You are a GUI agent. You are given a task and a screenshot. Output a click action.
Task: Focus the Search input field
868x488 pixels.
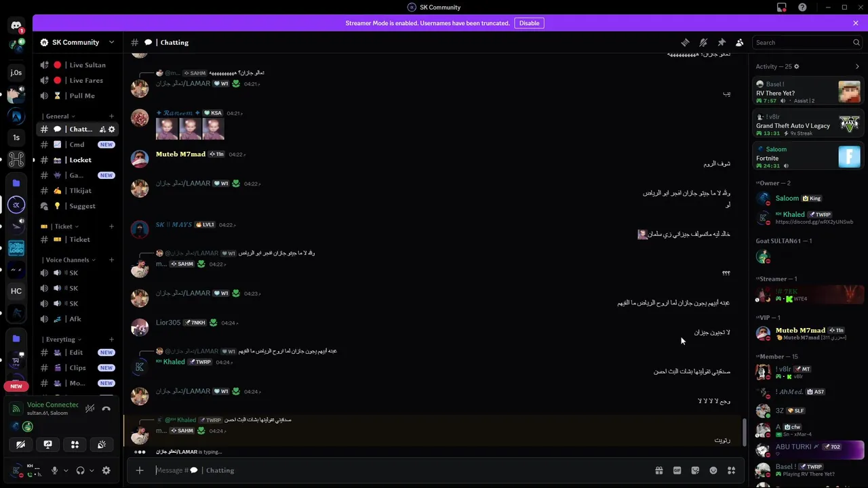click(x=802, y=42)
